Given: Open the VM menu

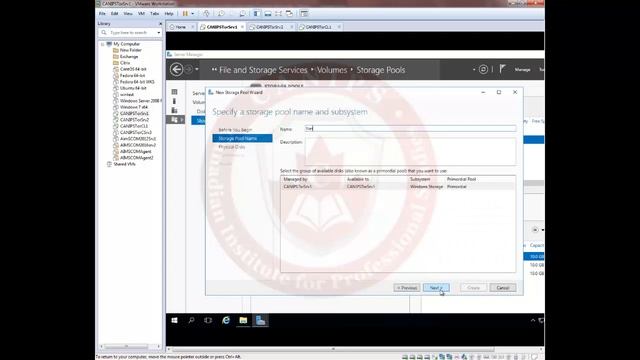Looking at the screenshot, I should pyautogui.click(x=141, y=13).
